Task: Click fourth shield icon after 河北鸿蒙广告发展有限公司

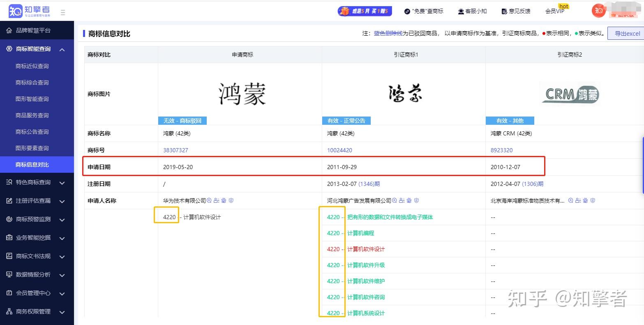Action: point(417,201)
